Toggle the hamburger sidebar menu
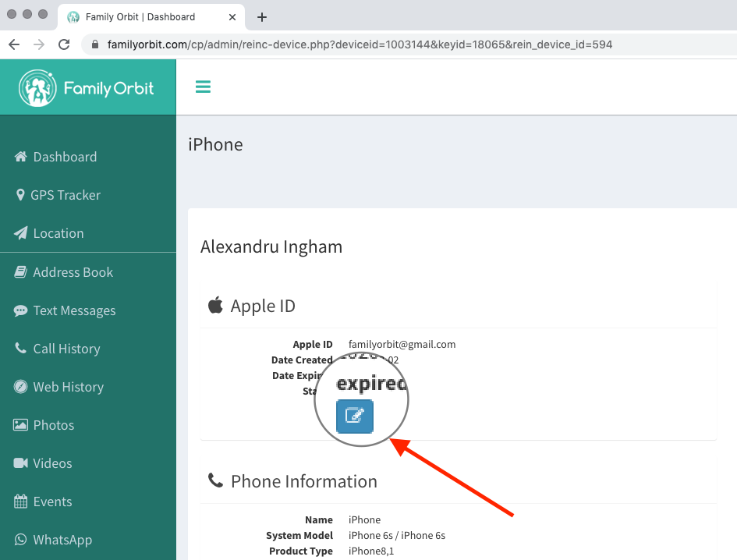737x560 pixels. pyautogui.click(x=203, y=87)
